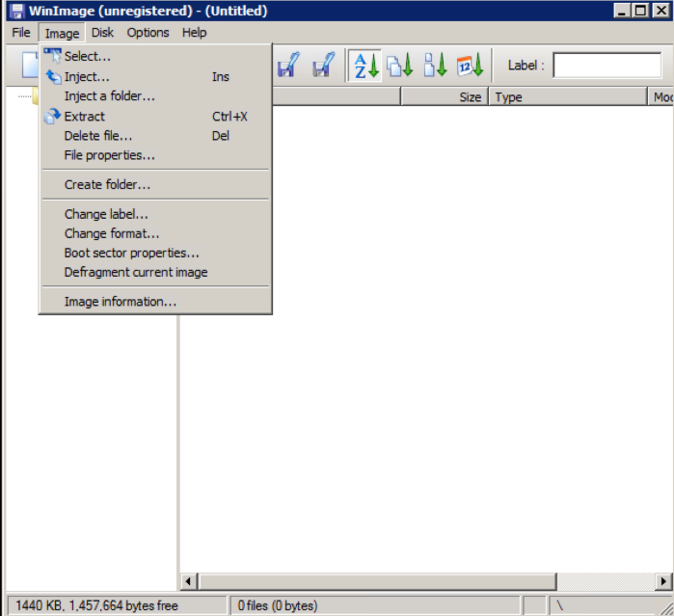Click '1440 KB, 1,457,664 bytes free' status text

96,605
